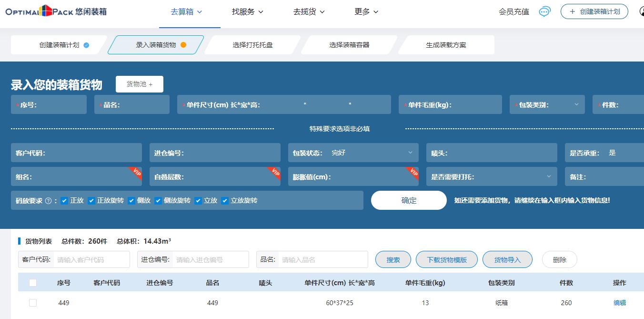Click the OptimalPack logo
This screenshot has height=319, width=644.
56,11
